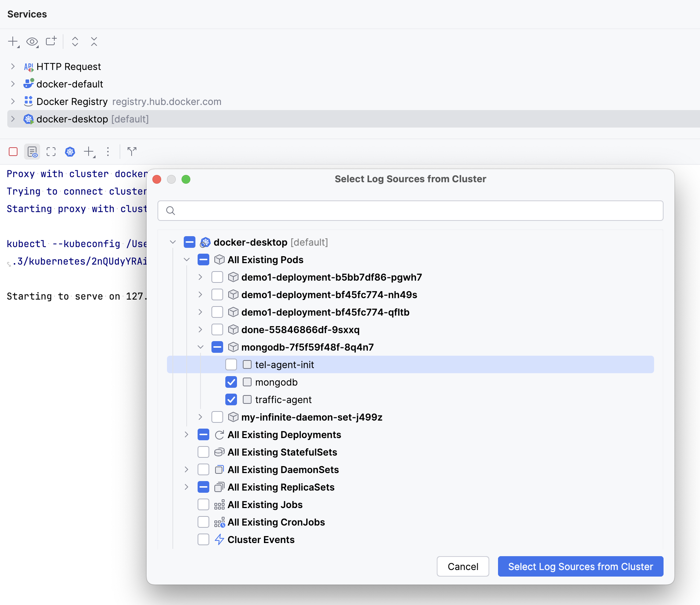700x605 pixels.
Task: Uncheck the traffic-agent container checkbox
Action: 231,399
